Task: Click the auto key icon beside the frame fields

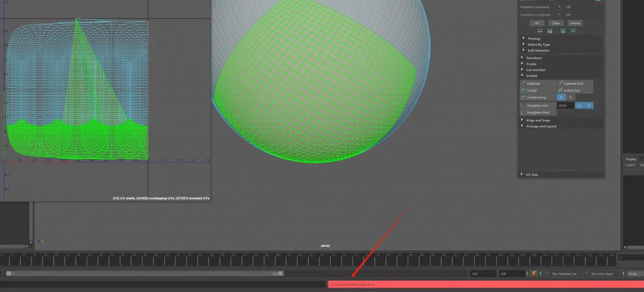Action: (534, 274)
